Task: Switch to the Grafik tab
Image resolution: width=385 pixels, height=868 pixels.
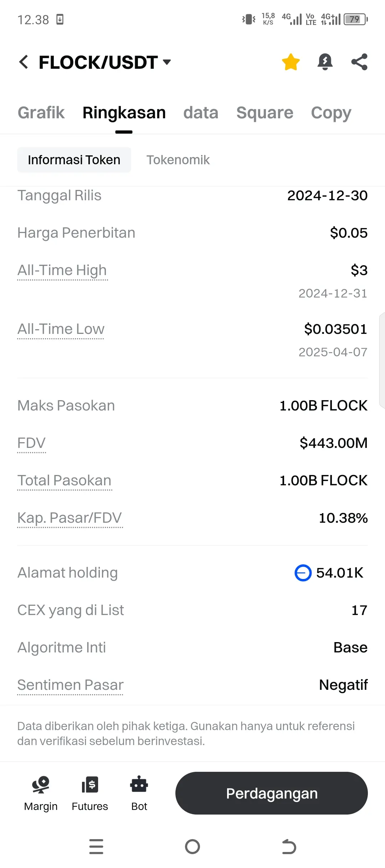Action: pos(41,113)
